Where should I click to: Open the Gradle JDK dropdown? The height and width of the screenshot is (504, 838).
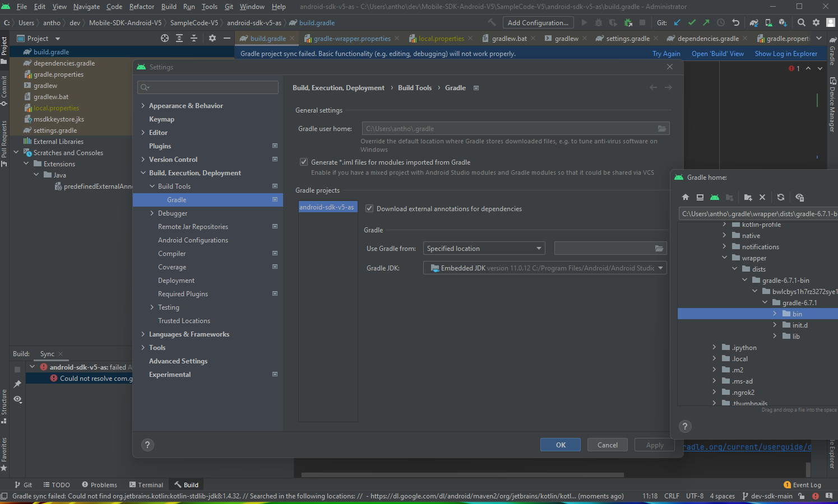[x=545, y=268]
